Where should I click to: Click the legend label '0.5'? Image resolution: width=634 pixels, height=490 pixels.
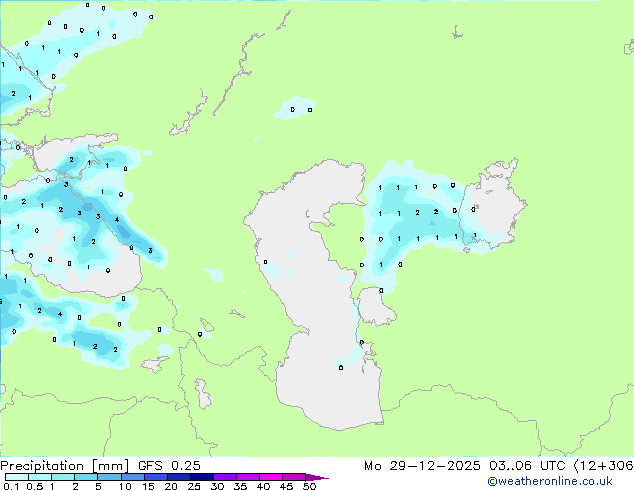tap(35, 486)
